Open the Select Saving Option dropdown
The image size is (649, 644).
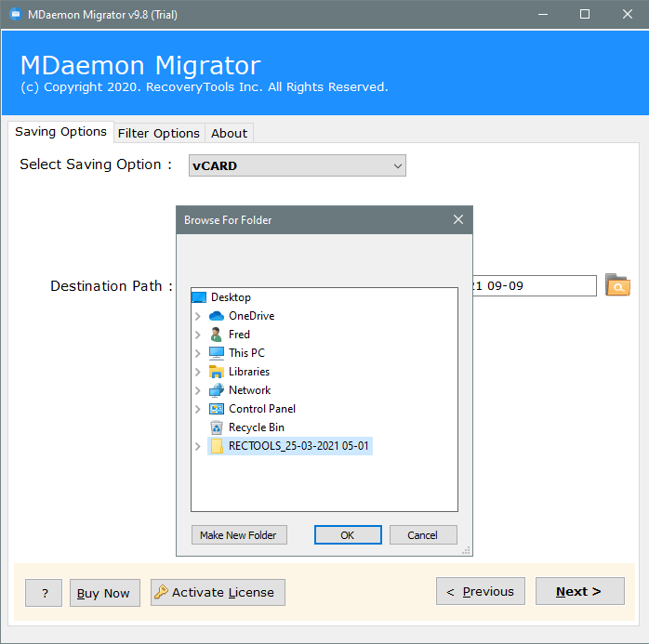tap(298, 165)
